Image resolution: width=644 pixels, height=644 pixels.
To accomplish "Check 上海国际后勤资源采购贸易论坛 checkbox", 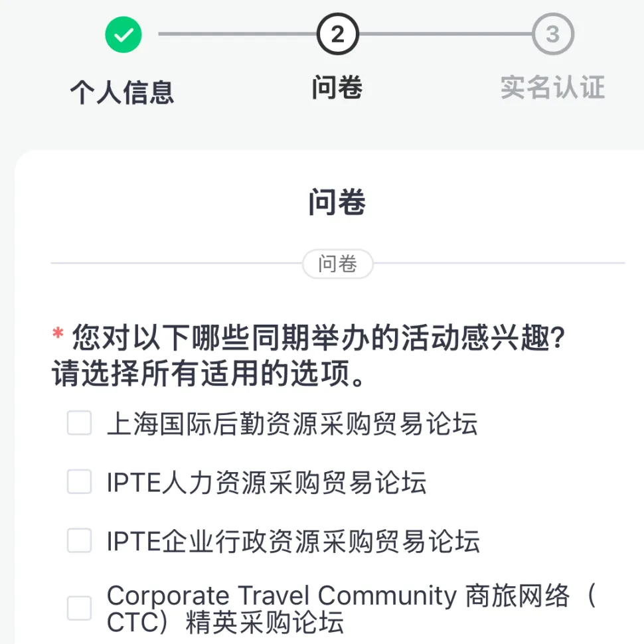I will (x=79, y=423).
